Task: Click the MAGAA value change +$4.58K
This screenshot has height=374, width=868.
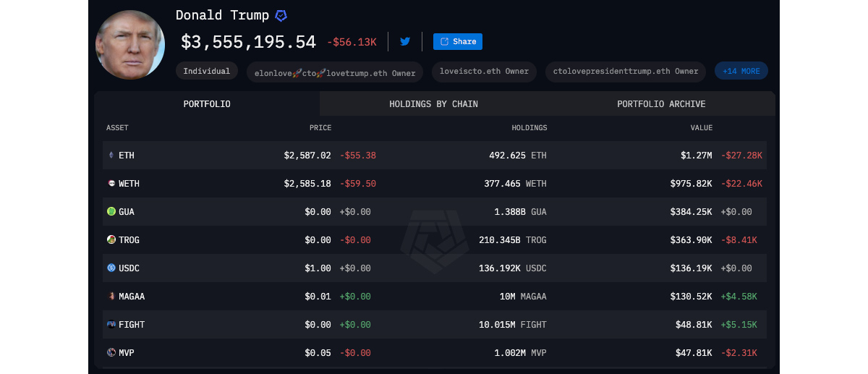Action: (x=739, y=297)
